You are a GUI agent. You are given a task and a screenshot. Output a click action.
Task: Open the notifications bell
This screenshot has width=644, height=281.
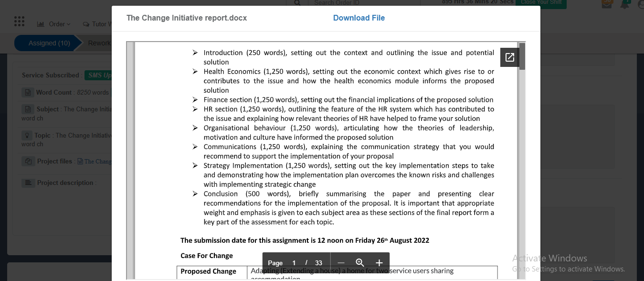point(624,5)
